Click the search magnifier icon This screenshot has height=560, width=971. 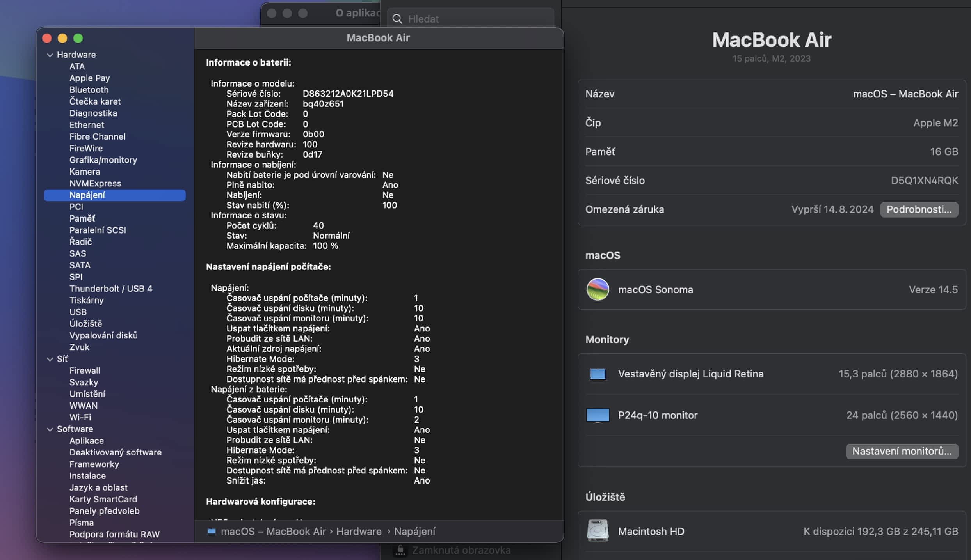[x=397, y=19]
